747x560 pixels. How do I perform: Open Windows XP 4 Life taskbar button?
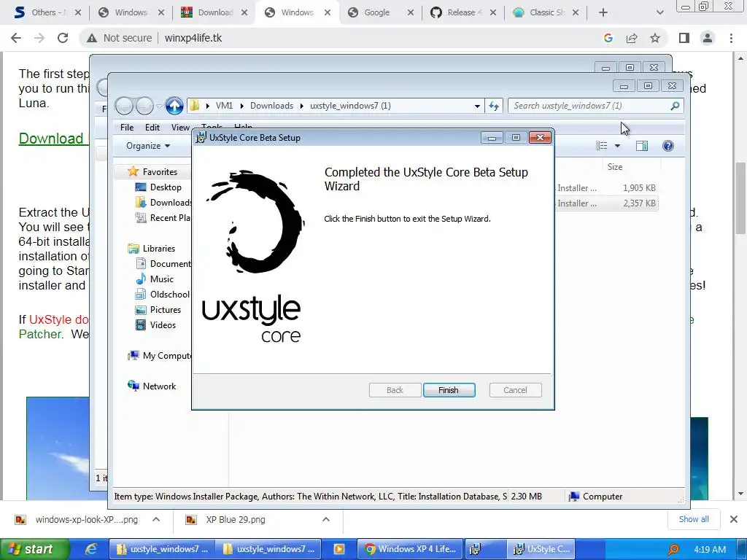coord(410,549)
